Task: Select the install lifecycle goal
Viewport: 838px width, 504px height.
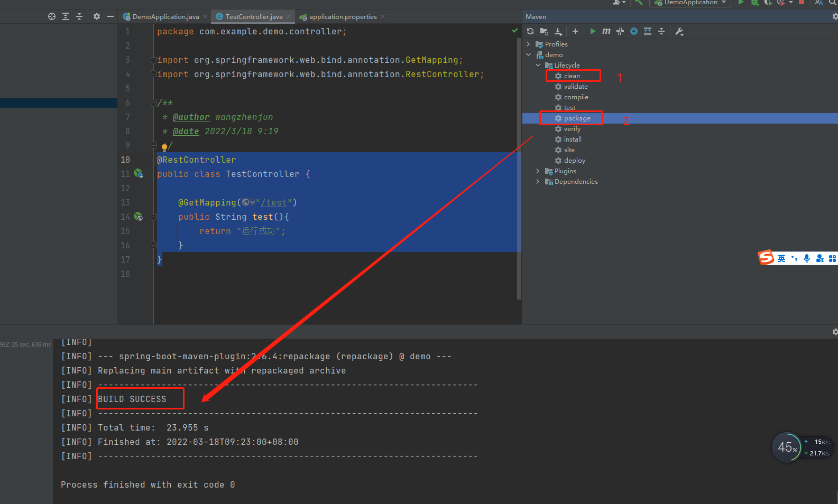Action: pyautogui.click(x=573, y=139)
